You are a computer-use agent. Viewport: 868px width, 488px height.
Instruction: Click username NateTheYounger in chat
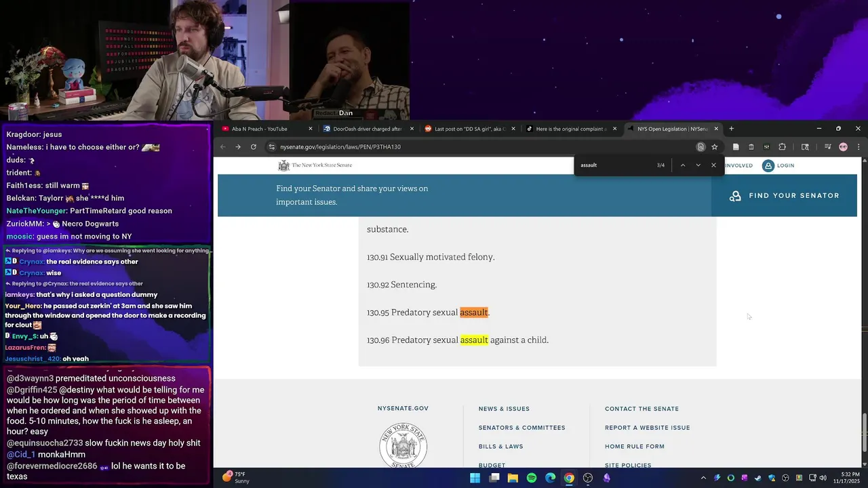(x=36, y=211)
